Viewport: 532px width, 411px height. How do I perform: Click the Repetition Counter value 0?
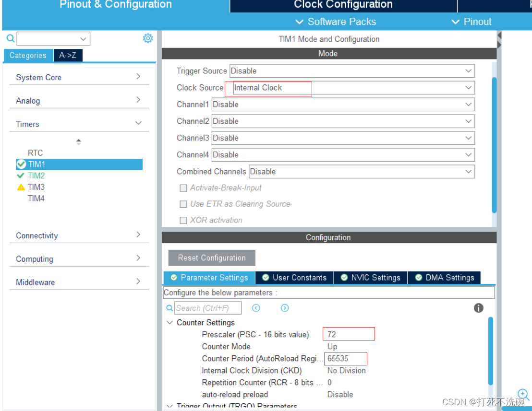point(329,383)
